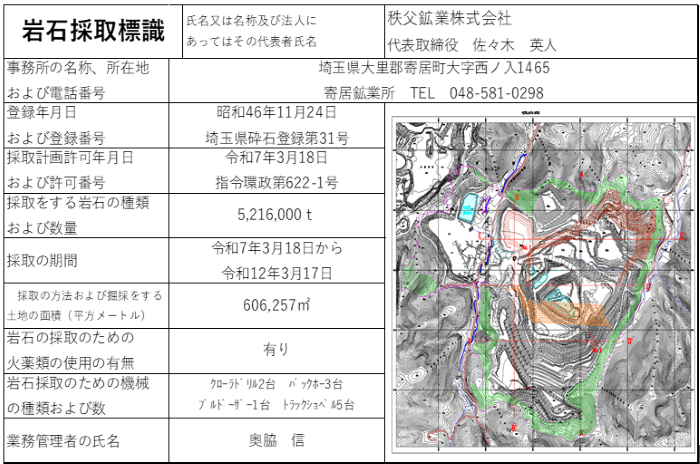Viewport: 700px width, 464px height.
Task: Click the label の種類および数
Action: coord(56,408)
